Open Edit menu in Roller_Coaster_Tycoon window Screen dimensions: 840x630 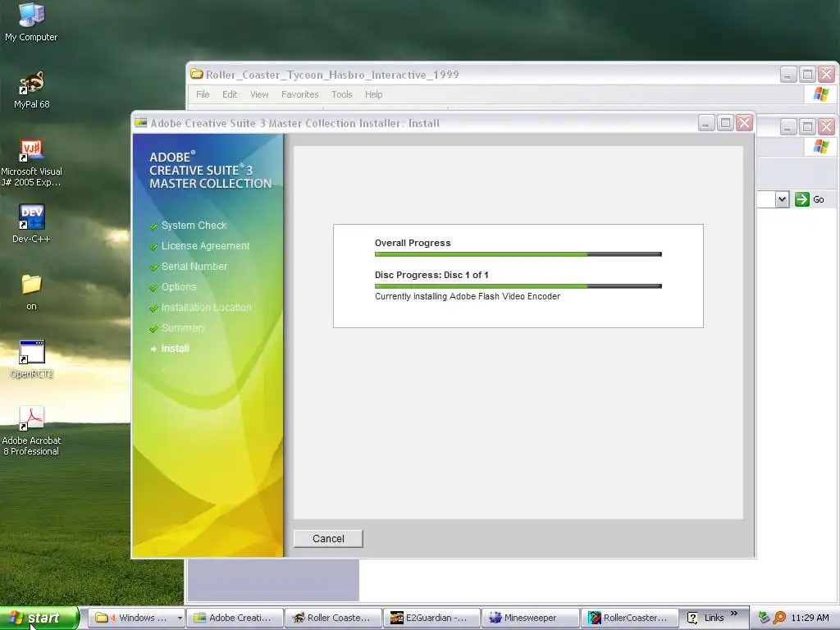[230, 94]
